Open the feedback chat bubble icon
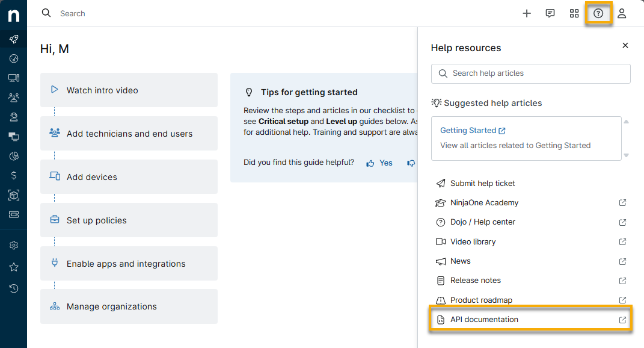The height and width of the screenshot is (348, 644). [550, 13]
